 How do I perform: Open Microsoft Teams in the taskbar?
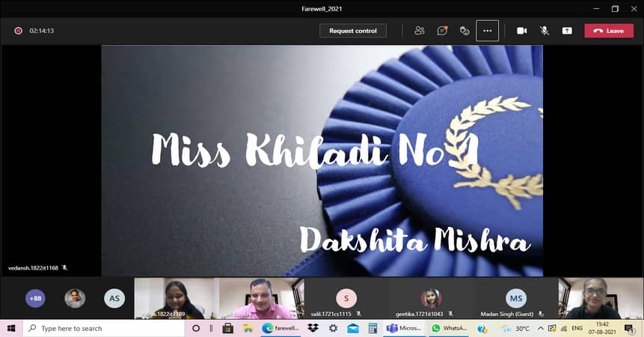click(x=403, y=329)
